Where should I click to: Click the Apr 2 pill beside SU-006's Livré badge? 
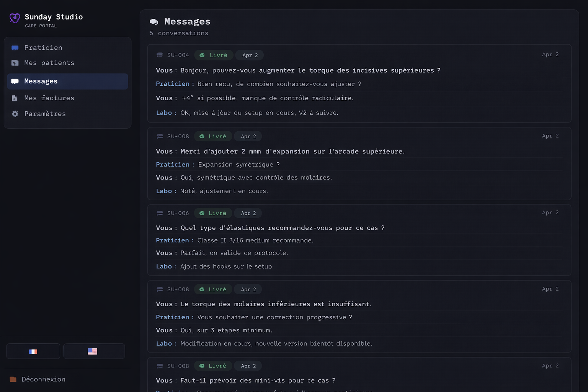click(248, 213)
